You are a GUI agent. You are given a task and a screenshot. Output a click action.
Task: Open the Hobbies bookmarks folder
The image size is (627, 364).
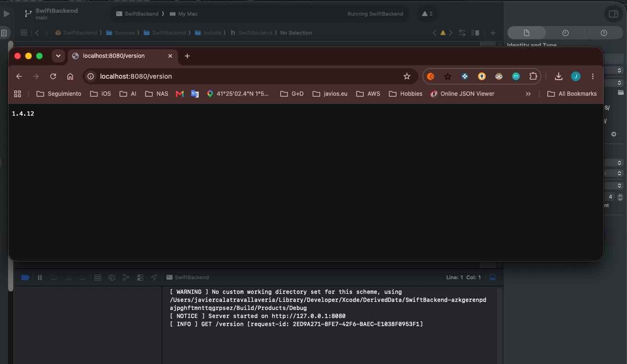(x=406, y=94)
